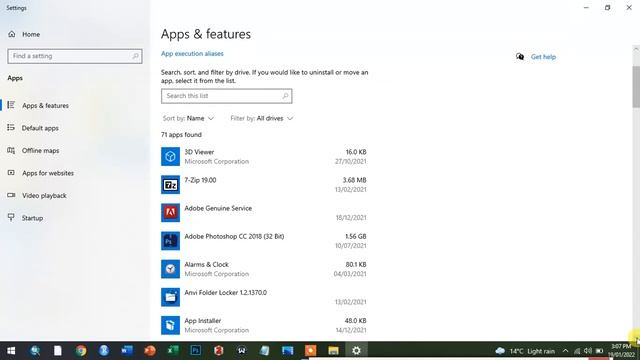
Task: Select the 7-Zip 19.00 app icon
Action: [170, 185]
